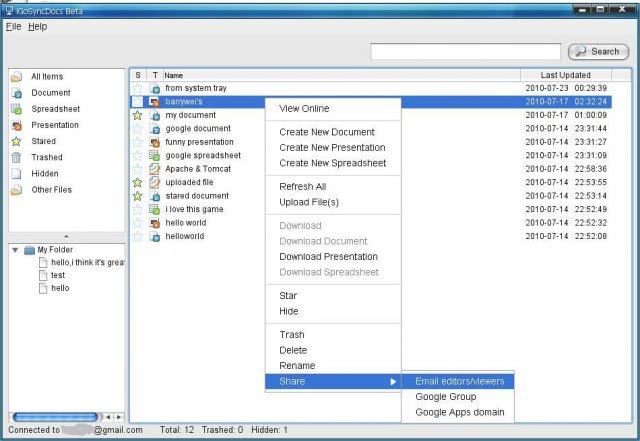640x441 pixels.
Task: Click the file icon next to test
Action: 43,275
